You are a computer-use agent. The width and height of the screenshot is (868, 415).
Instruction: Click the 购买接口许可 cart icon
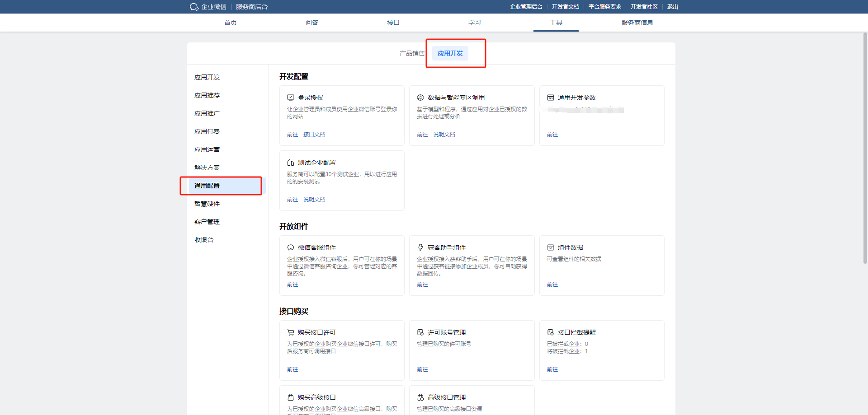291,332
